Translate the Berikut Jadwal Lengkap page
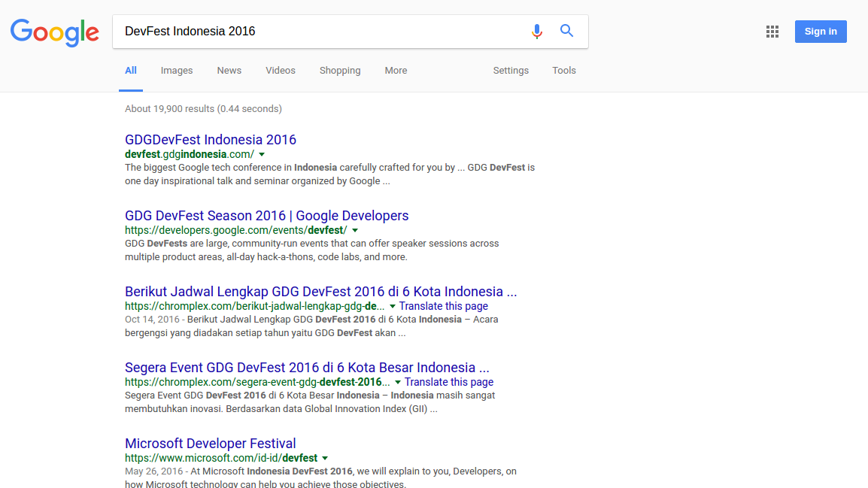Screen dimensions: 868x488 coord(444,306)
